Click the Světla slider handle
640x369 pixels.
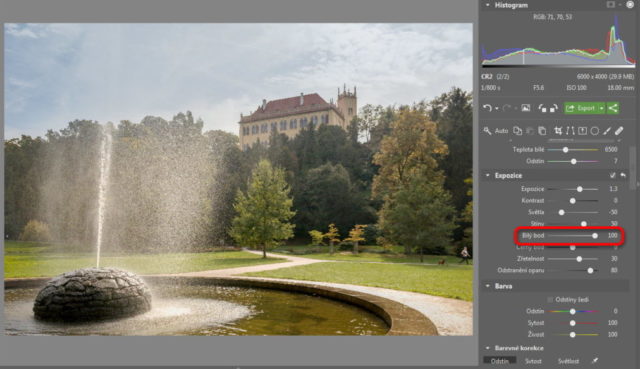click(x=562, y=212)
